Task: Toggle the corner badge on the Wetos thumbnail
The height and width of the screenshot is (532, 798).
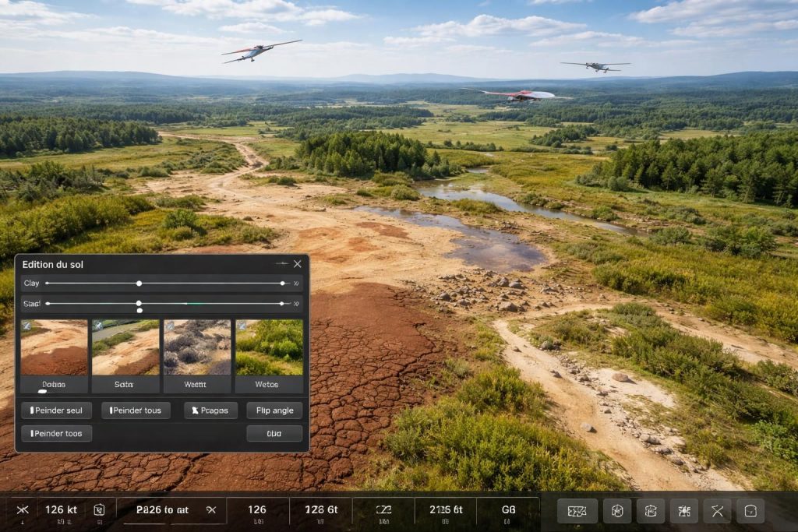Action: (x=242, y=326)
